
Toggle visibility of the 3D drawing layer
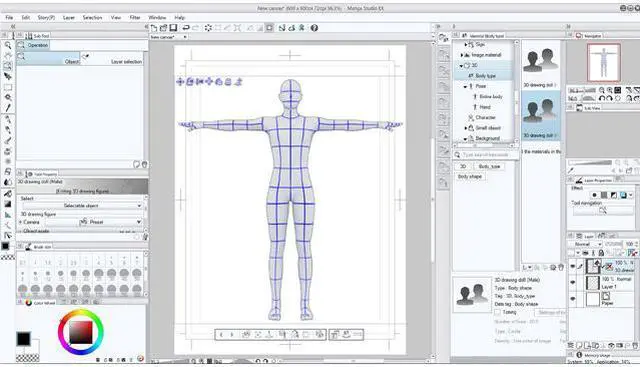click(x=573, y=266)
